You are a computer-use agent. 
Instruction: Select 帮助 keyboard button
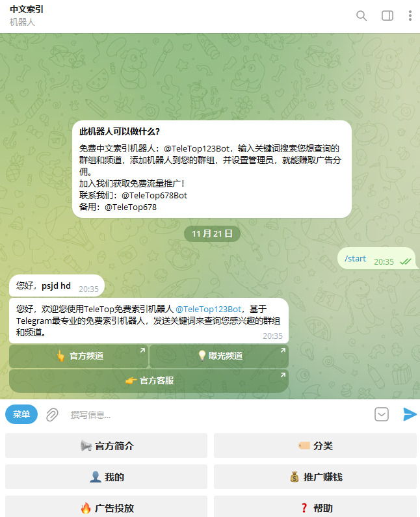(x=315, y=507)
